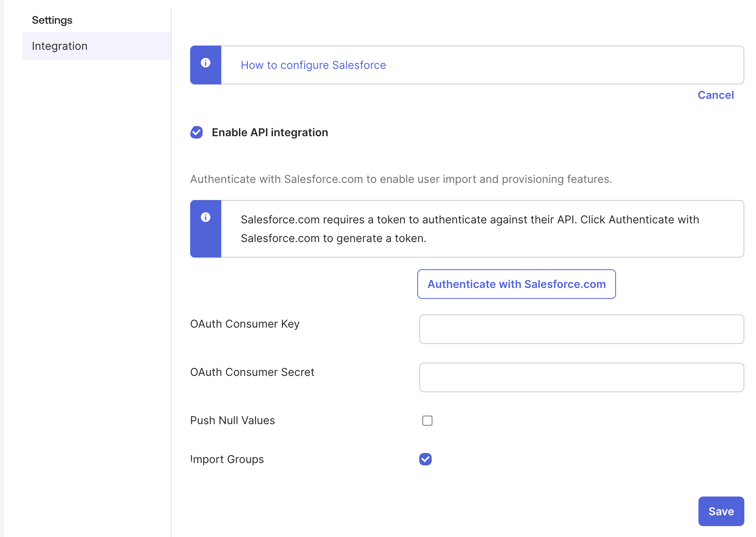The image size is (756, 537).
Task: Check the Push Null Values checkbox
Action: pyautogui.click(x=427, y=421)
